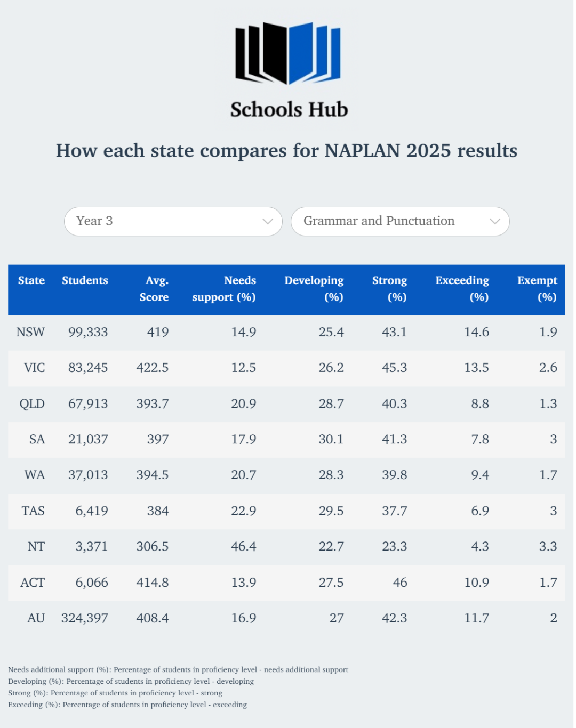Image resolution: width=576 pixels, height=728 pixels.
Task: Click the Schools Hub title text
Action: point(289,110)
